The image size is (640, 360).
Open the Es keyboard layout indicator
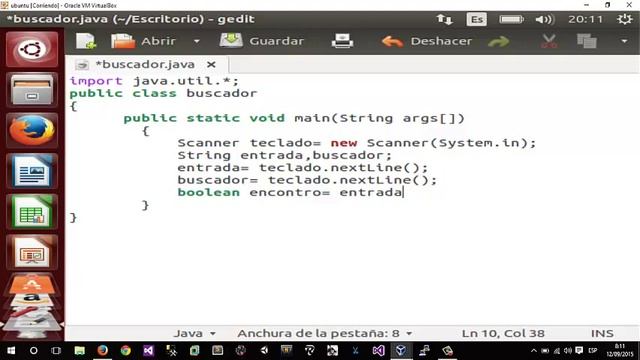coord(477,19)
